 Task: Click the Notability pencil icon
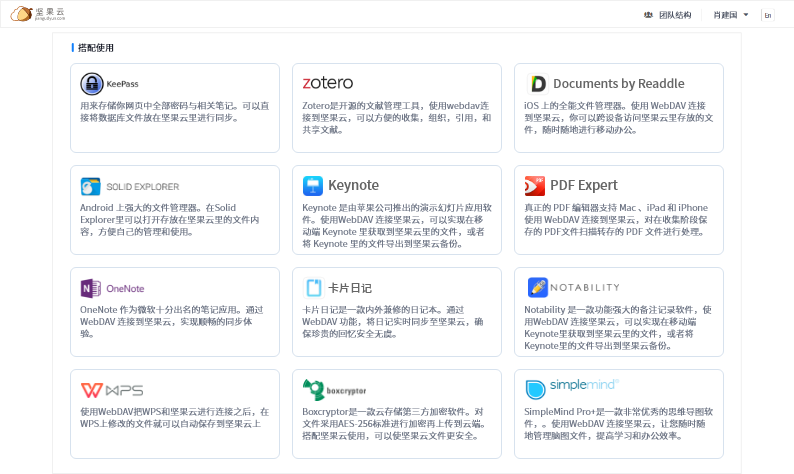[537, 287]
